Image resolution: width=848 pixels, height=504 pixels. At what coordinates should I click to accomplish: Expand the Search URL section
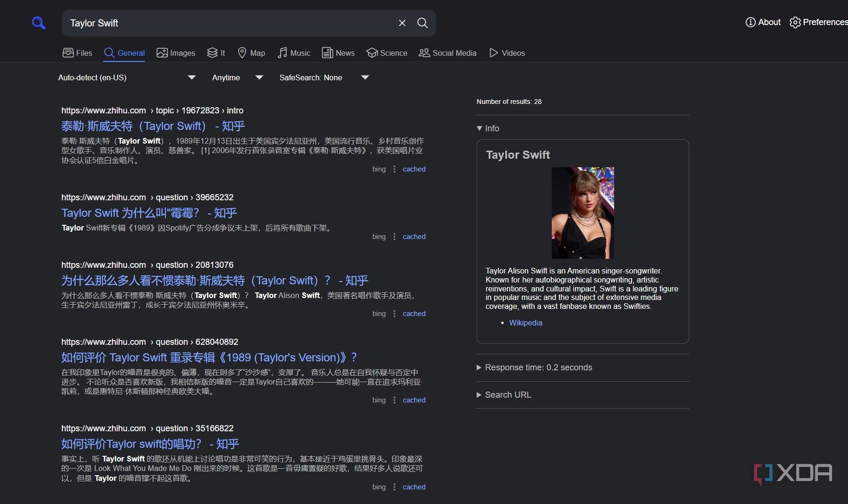point(504,395)
